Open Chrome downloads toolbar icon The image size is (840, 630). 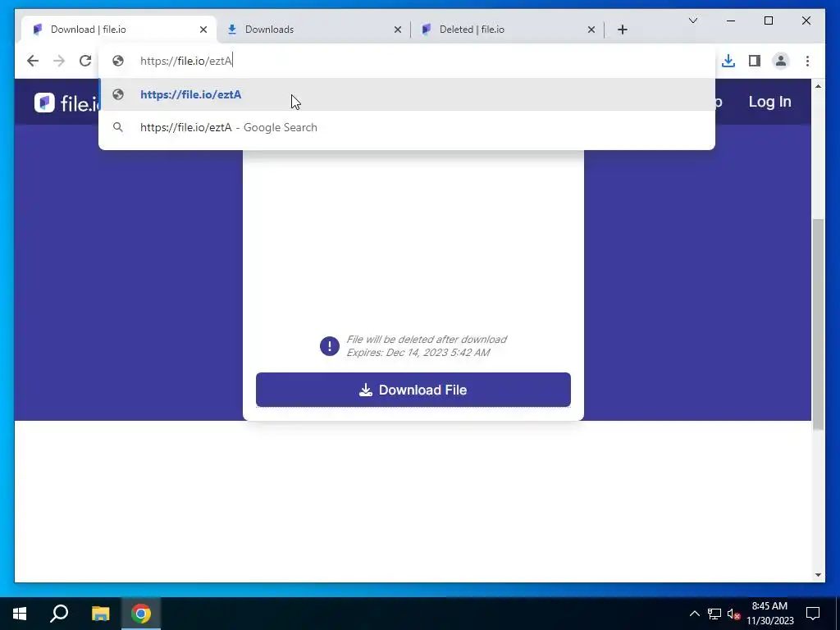pyautogui.click(x=728, y=61)
